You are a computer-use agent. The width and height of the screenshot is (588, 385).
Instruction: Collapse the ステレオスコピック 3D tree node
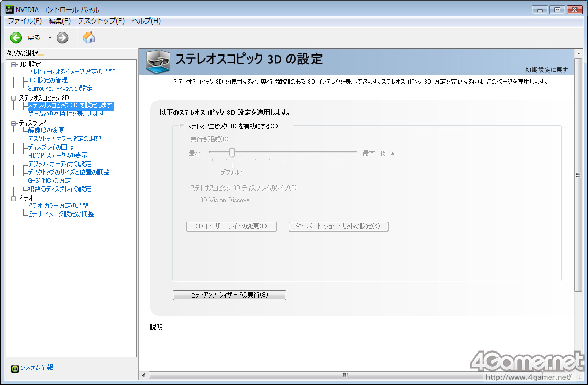(x=14, y=98)
